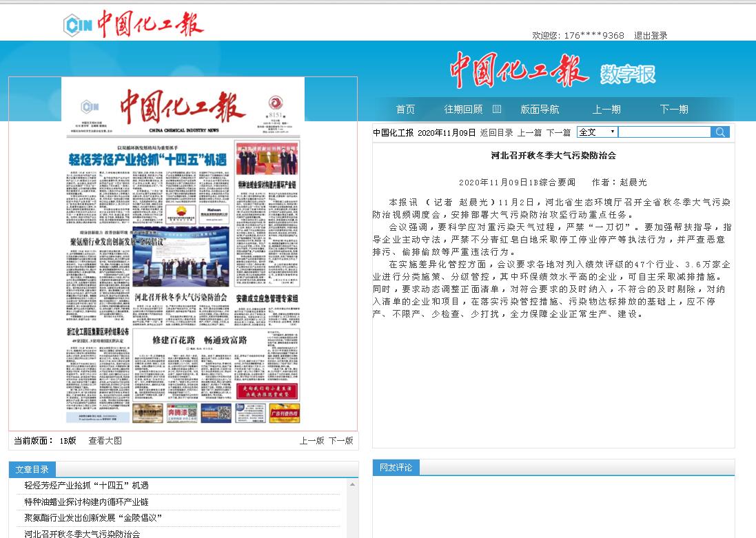This screenshot has width=756, height=538.
Task: Click the 返回目录 link
Action: (x=496, y=133)
